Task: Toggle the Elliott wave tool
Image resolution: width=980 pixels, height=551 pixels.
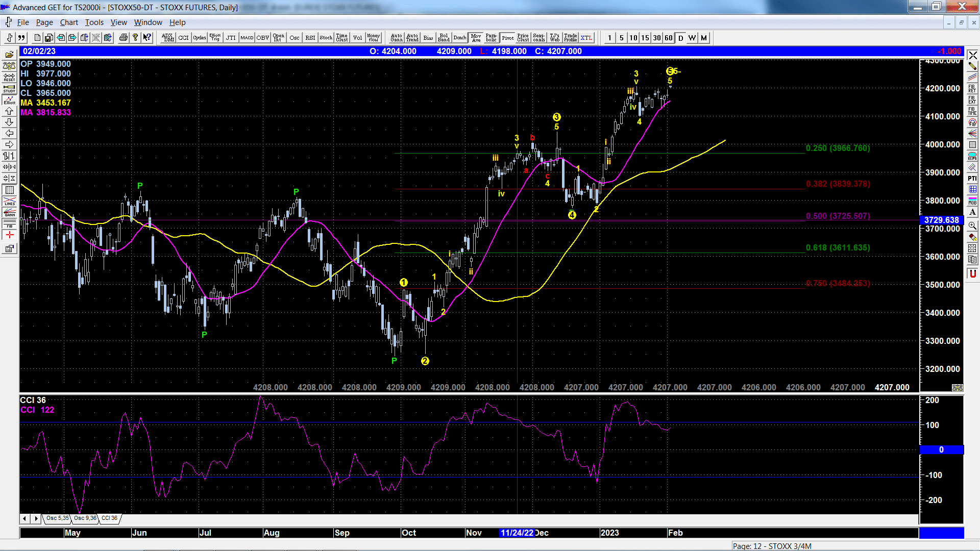Action: tap(9, 99)
